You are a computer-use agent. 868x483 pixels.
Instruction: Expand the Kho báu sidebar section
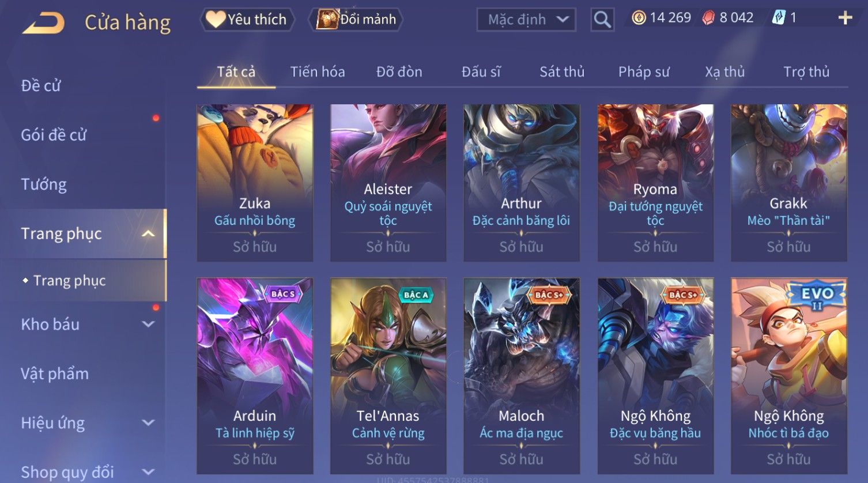coord(148,324)
